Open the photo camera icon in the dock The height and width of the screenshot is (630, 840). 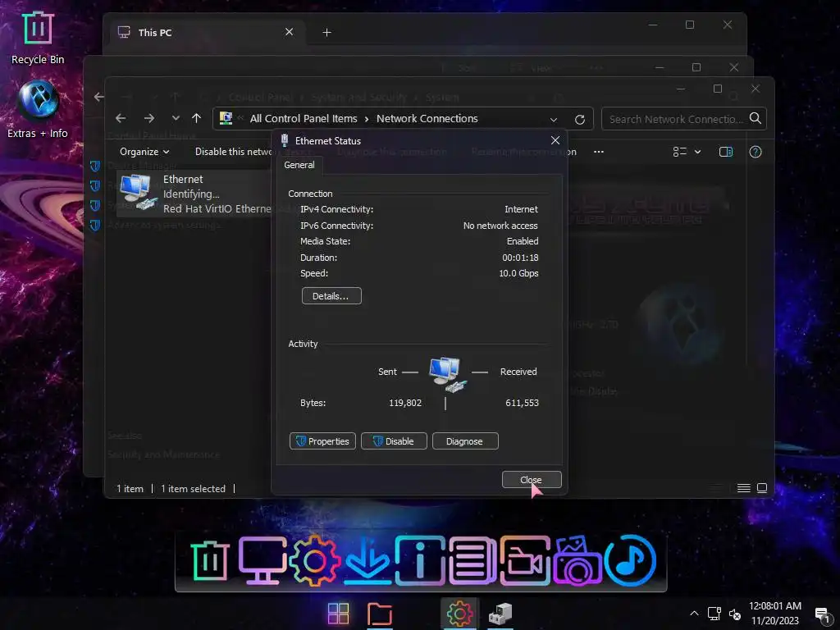pos(577,561)
